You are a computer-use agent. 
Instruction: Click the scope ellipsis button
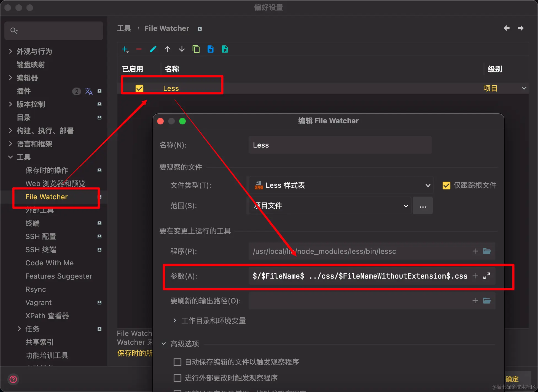coord(423,206)
